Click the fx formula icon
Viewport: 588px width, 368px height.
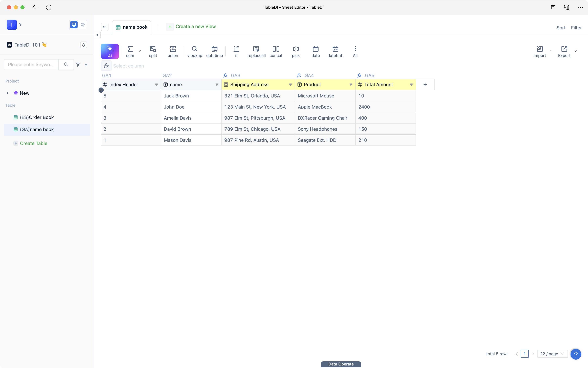pos(106,66)
